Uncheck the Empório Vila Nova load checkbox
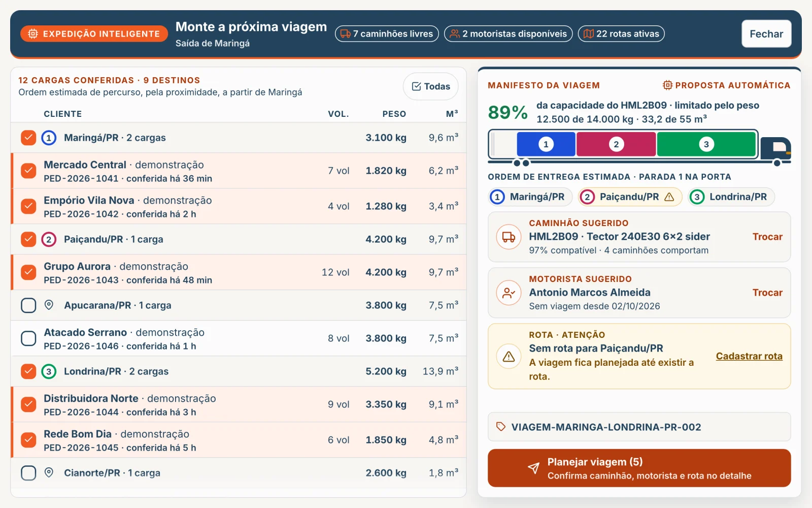This screenshot has height=508, width=812. (28, 206)
